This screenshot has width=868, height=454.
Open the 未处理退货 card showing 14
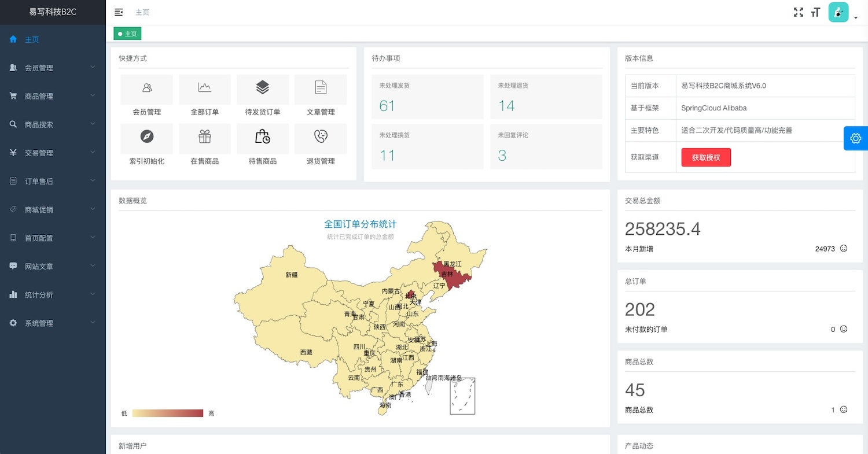point(546,97)
